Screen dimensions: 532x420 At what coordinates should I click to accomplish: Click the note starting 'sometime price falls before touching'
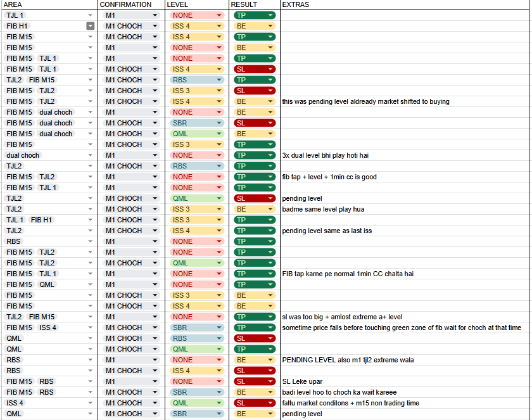coord(402,328)
